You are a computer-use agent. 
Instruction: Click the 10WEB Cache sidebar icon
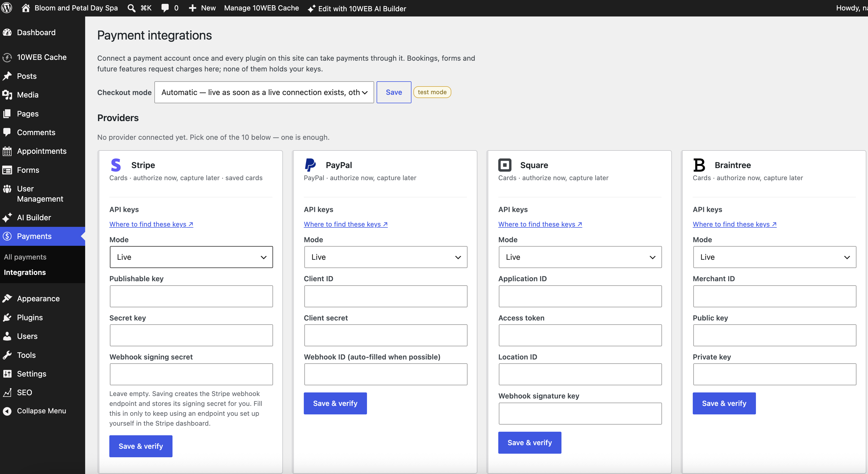pos(7,58)
